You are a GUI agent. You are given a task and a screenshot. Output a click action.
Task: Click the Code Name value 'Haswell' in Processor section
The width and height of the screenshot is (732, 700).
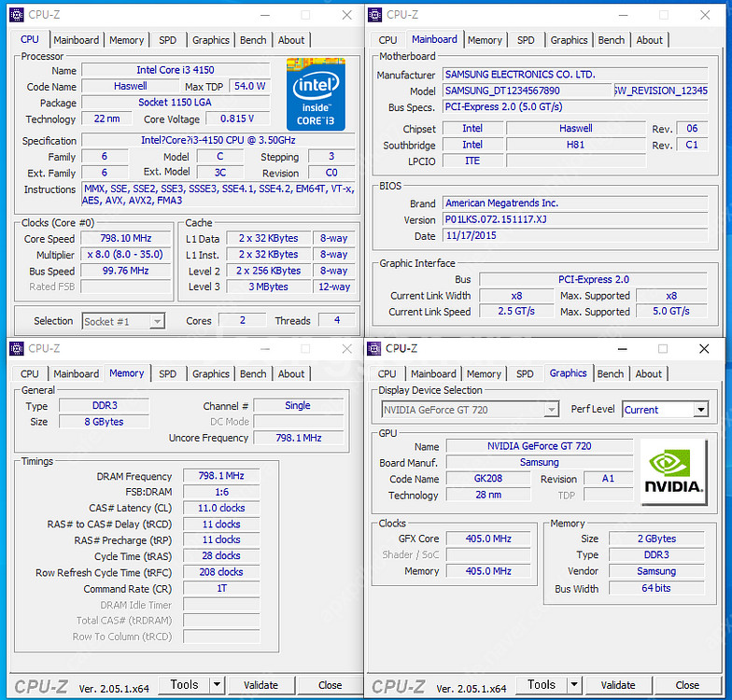pyautogui.click(x=131, y=86)
